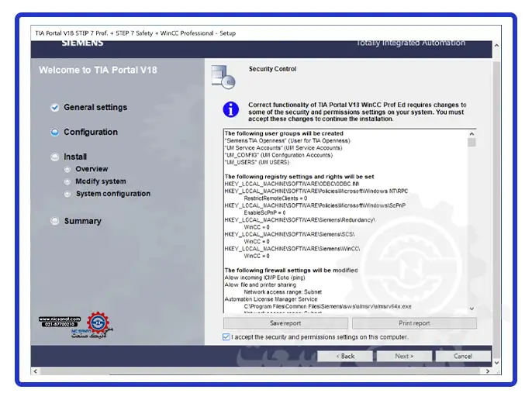Click the window vertical scrollbar thumb
The image size is (532, 400).
[496, 209]
